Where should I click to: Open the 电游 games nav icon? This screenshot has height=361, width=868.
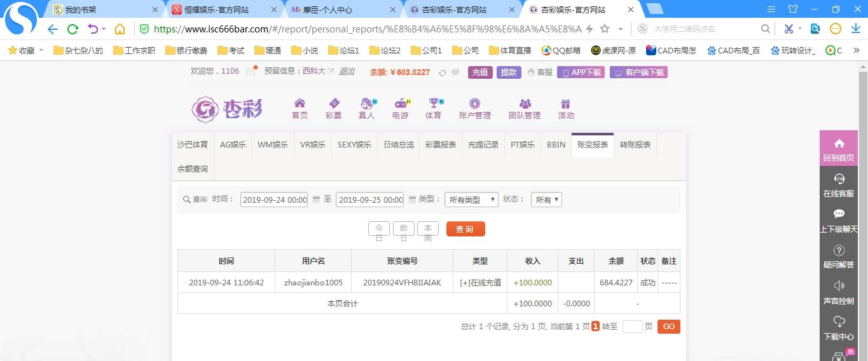(401, 108)
